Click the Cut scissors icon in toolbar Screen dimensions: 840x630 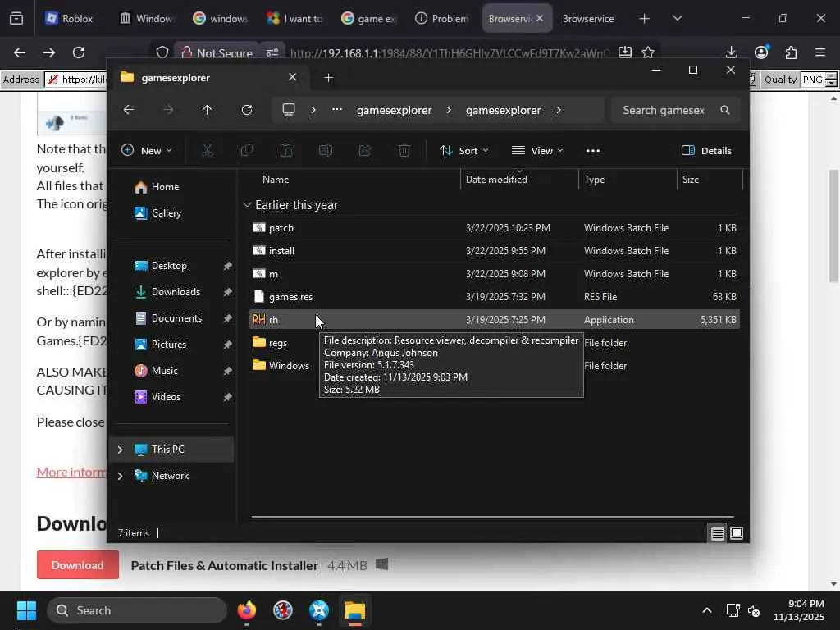208,151
